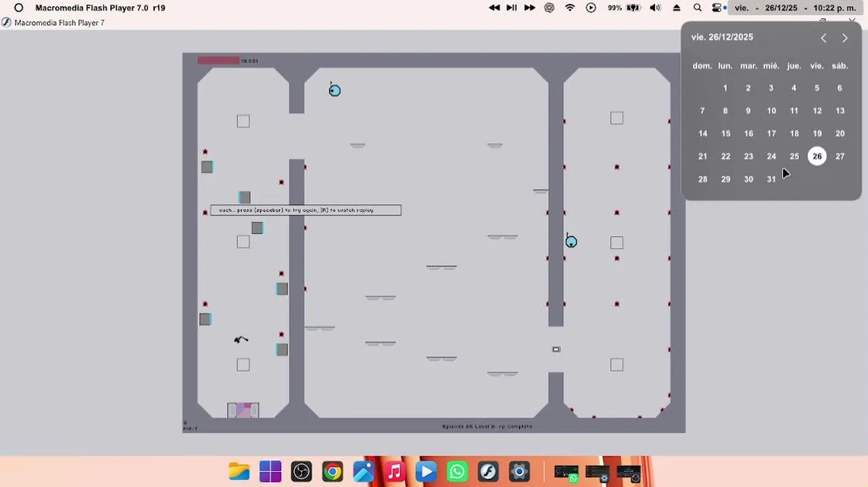Open the ChatGPT menu bar icon
868x487 pixels.
(550, 8)
